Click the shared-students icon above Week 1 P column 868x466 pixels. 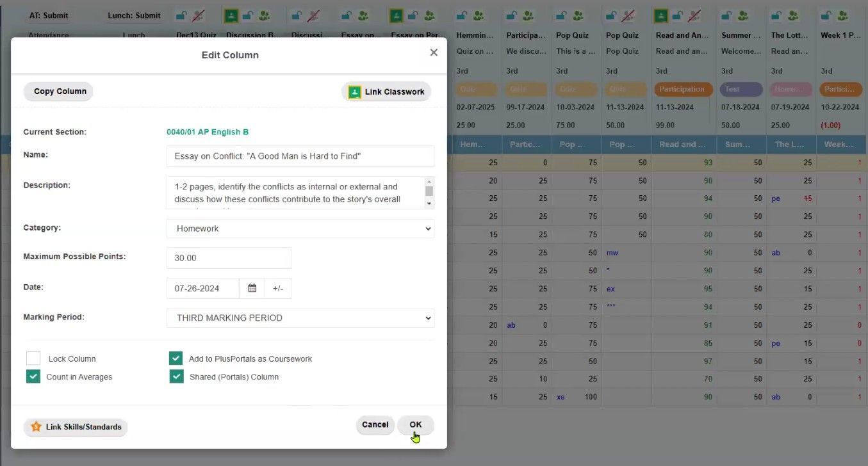[842, 15]
